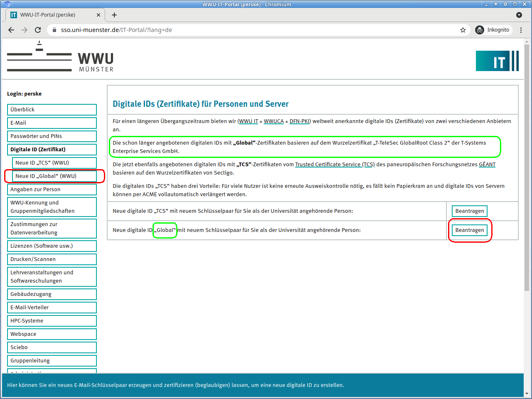Click the Inkognito profile icon
Screen dimensions: 532x399
480,30
